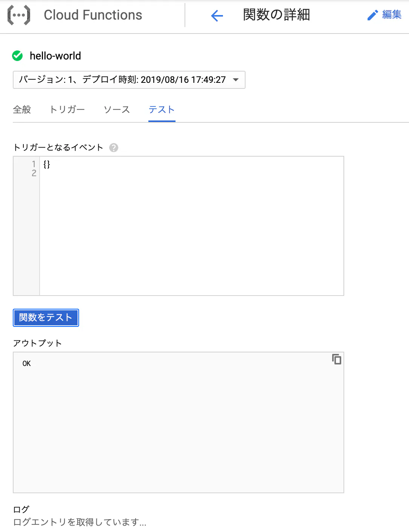The image size is (409, 532).
Task: Select line number 2 in the event editor gutter
Action: pyautogui.click(x=34, y=172)
